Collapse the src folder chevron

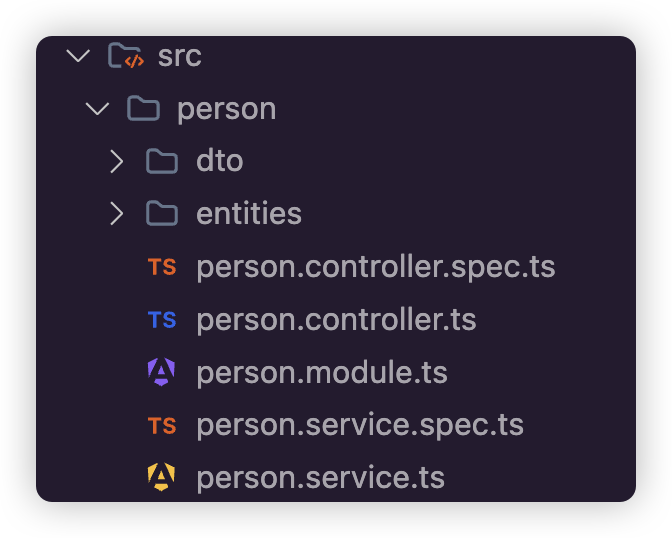[78, 56]
